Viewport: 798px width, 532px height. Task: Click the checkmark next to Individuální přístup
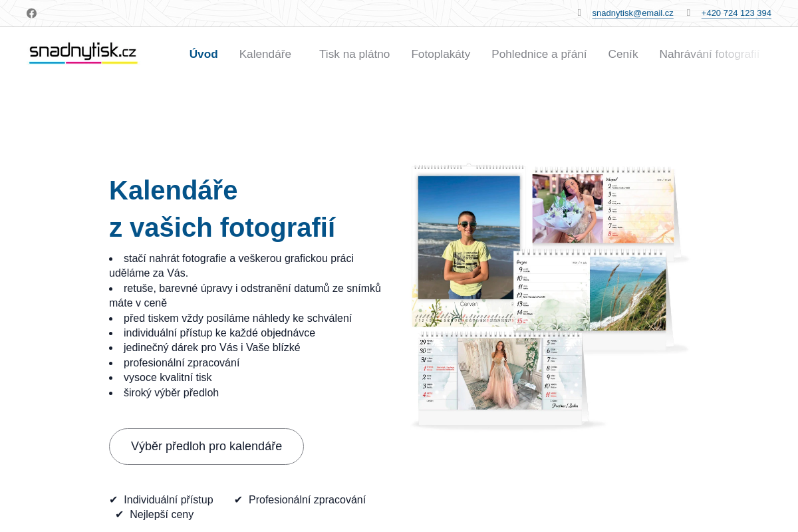click(x=113, y=499)
